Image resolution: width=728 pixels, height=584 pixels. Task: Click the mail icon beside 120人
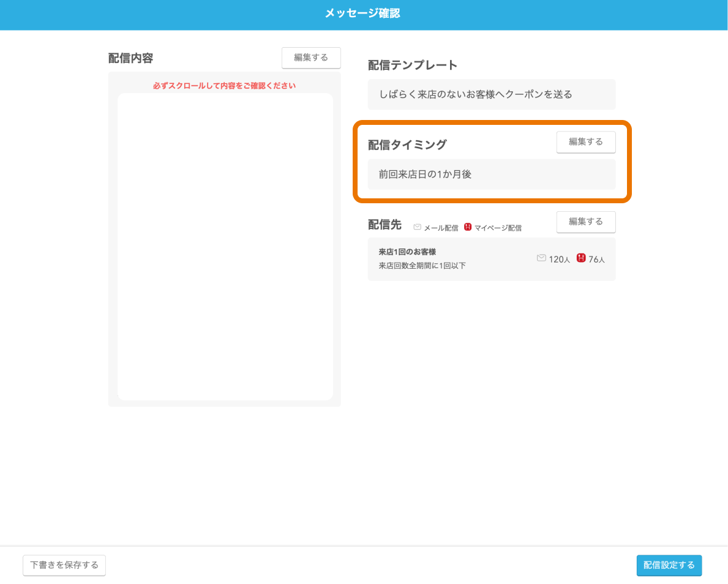click(541, 258)
